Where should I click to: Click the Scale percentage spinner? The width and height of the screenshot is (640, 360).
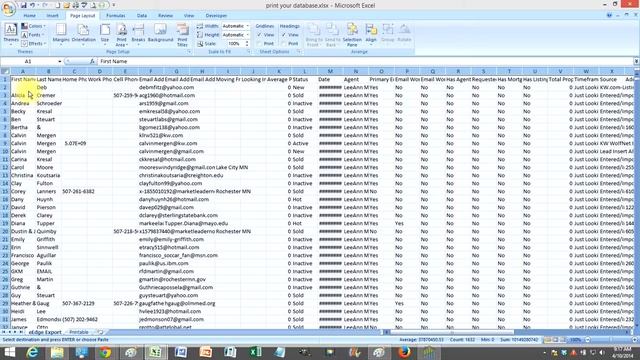[247, 43]
